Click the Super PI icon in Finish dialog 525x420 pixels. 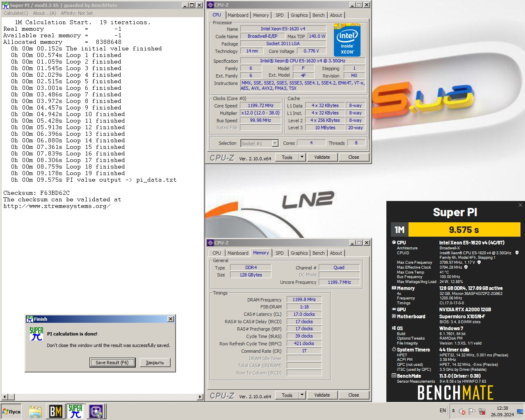coord(37,334)
